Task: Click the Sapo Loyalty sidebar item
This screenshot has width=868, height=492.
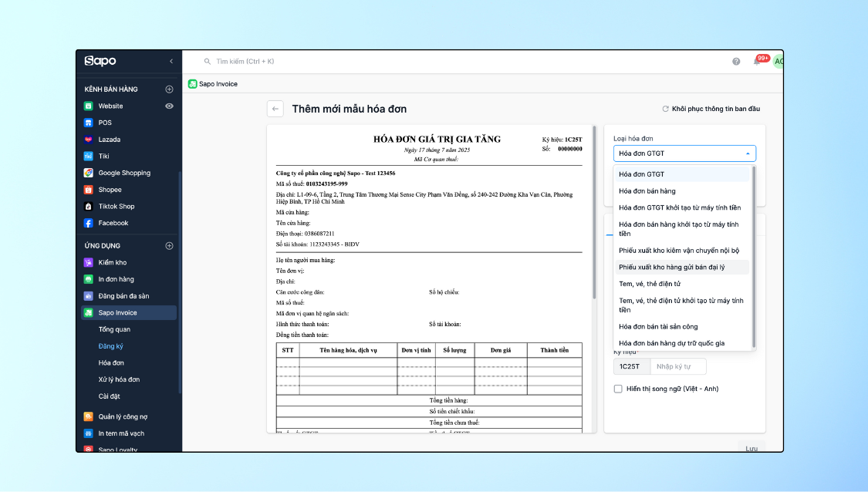Action: pyautogui.click(x=118, y=449)
